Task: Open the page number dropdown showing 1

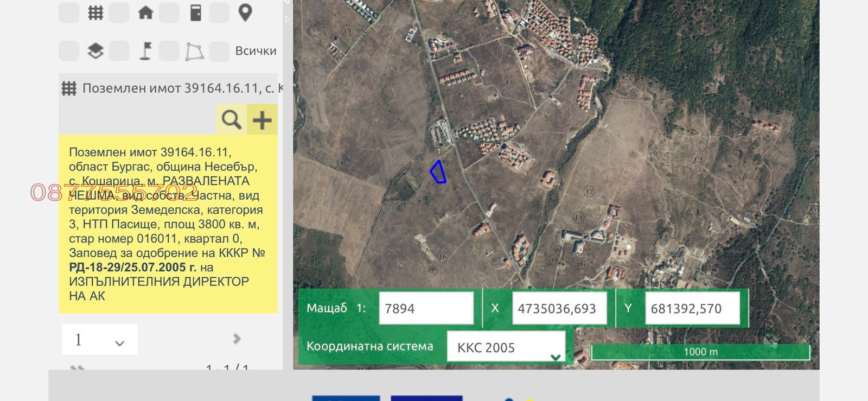Action: [x=99, y=340]
